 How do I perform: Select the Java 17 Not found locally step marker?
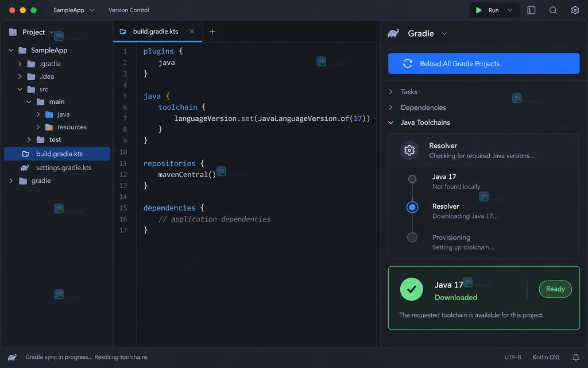point(412,179)
